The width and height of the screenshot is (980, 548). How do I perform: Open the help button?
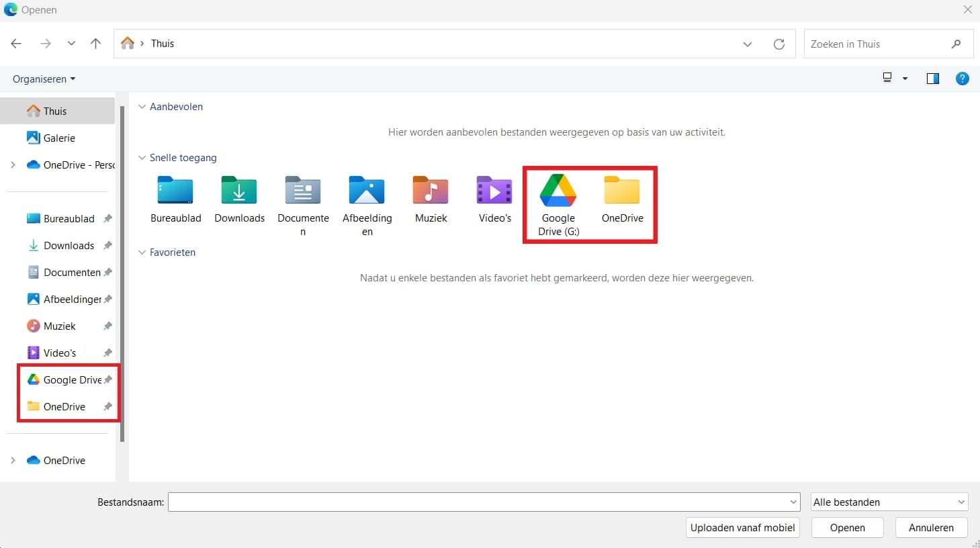point(963,79)
